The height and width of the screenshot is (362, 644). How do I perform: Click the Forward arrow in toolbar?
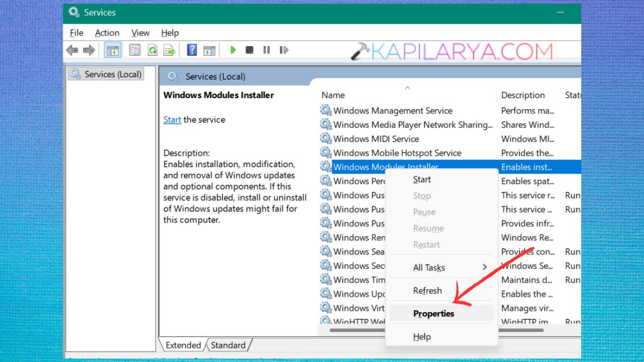(89, 50)
